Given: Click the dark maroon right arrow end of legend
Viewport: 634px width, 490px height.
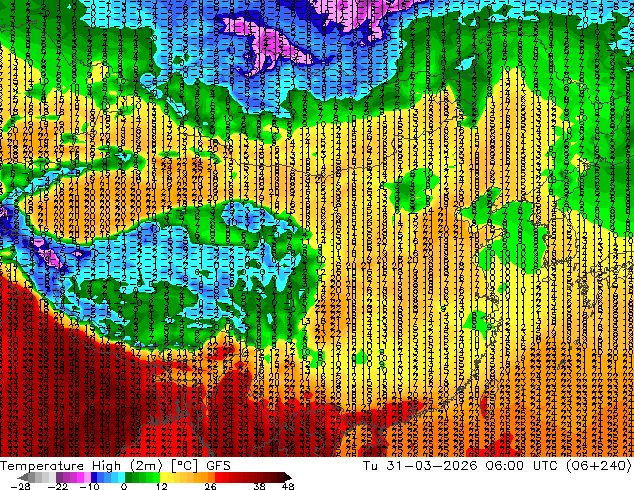Looking at the screenshot, I should point(288,477).
